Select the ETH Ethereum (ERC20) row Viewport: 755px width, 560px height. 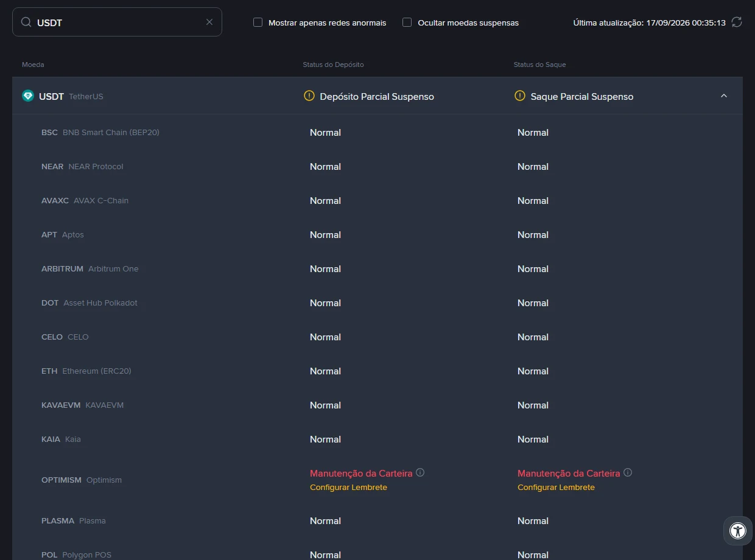point(377,371)
